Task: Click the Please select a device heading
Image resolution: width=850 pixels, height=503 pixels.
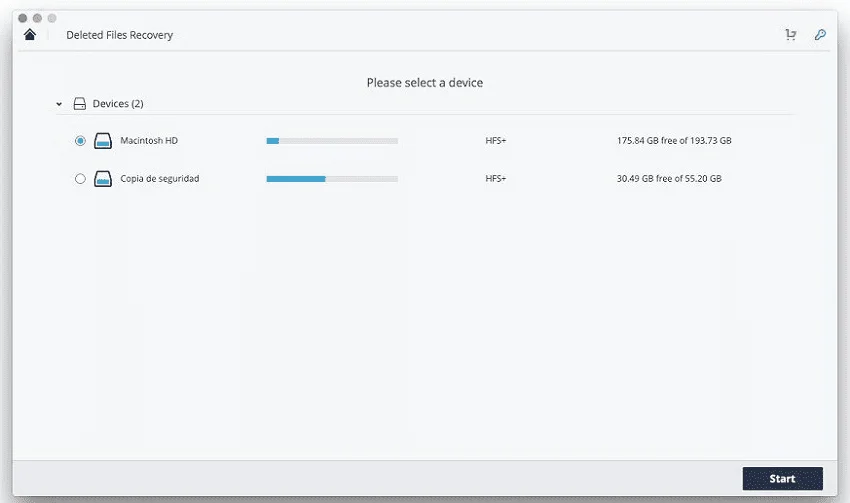Action: (x=425, y=83)
